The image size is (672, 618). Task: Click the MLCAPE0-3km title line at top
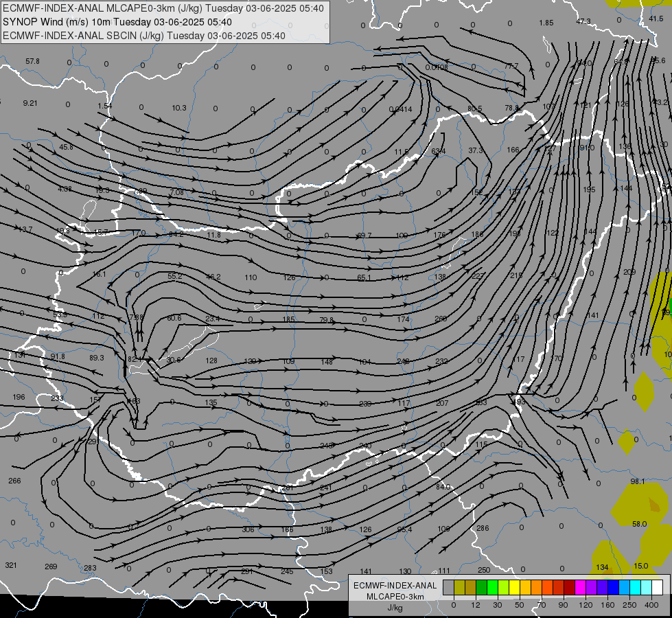pyautogui.click(x=163, y=8)
